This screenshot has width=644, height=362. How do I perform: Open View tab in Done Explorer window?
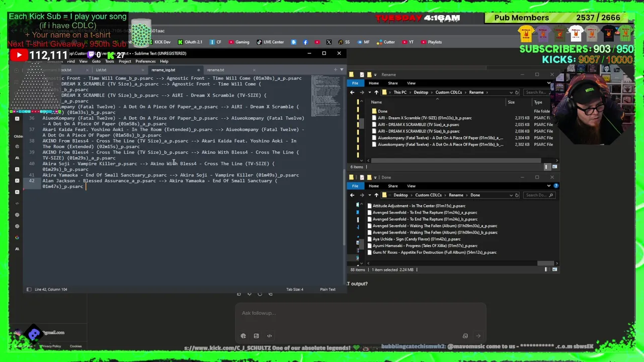411,186
